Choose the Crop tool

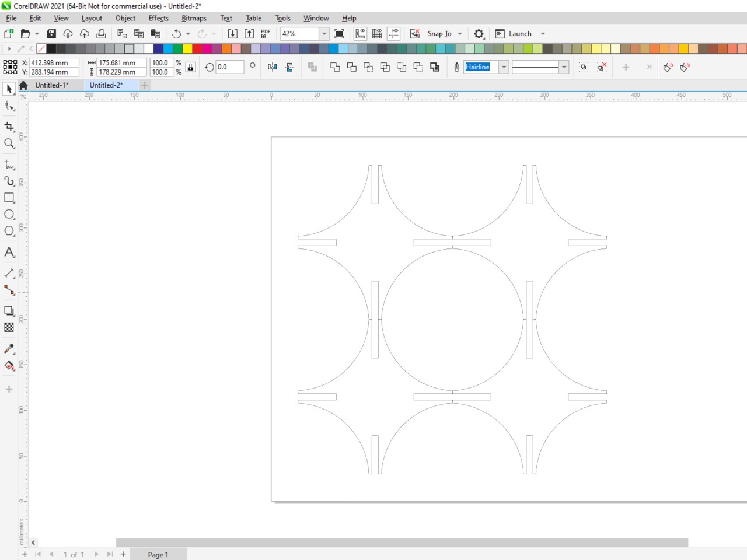(9, 127)
